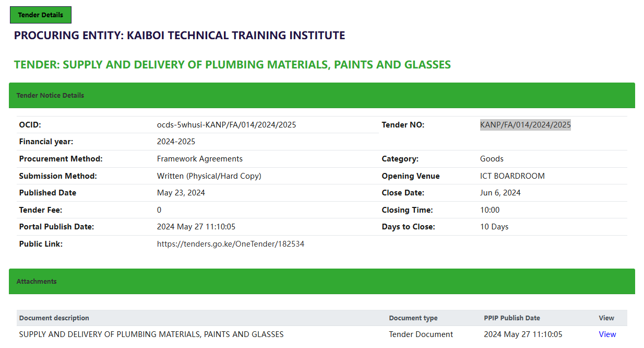Screen dimensions: 644x348
Task: Click the Closing Time: label
Action: (407, 210)
